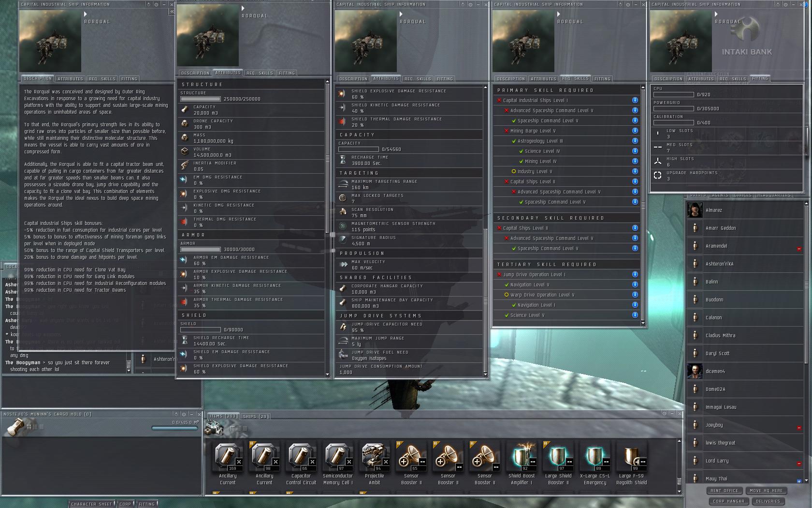
Task: Show info for Science Level IV skill
Action: [635, 151]
